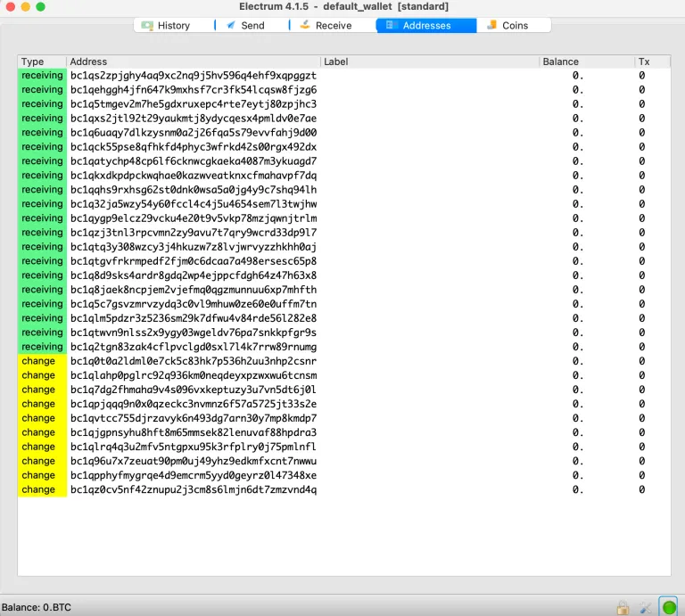Click the Tx column header
Screen dimensions: 685x616
[652, 62]
